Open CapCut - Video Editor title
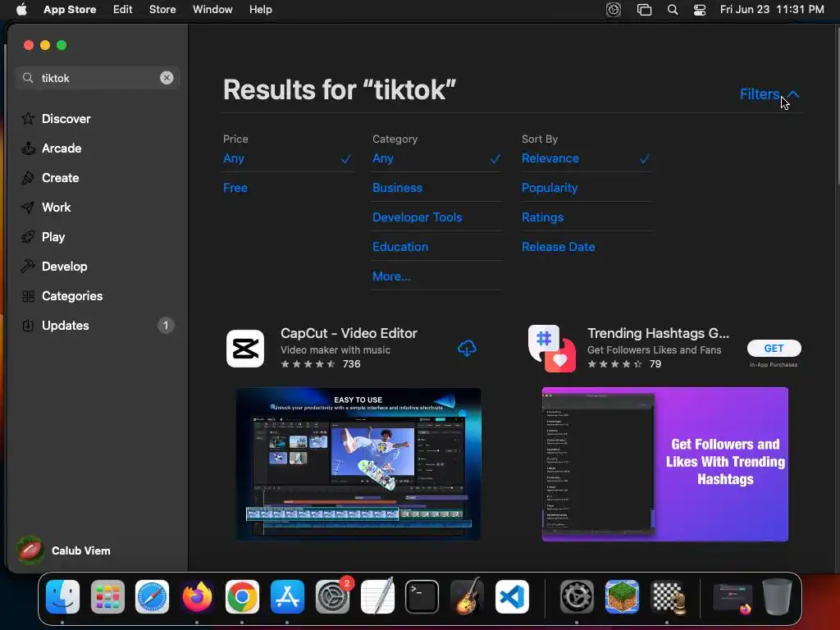Screen dimensions: 840x630 click(x=349, y=333)
